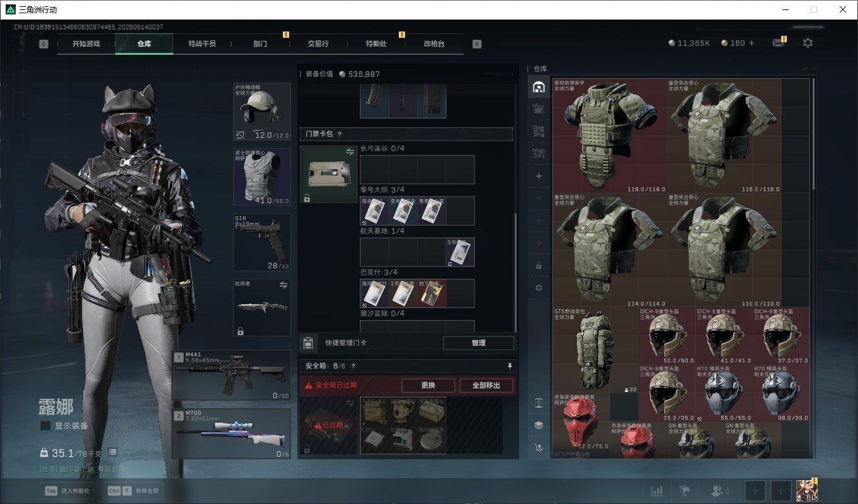Open the flags icon in bottom bar
The image size is (858, 504).
click(685, 490)
